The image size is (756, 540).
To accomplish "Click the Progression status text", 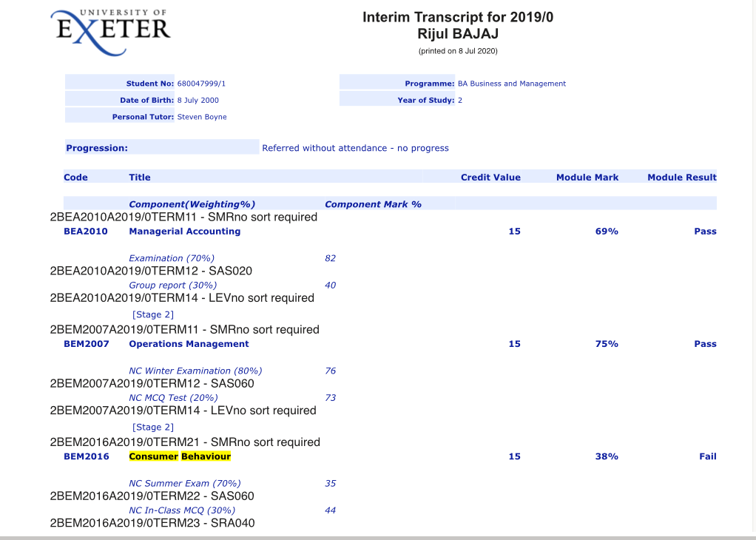I will (x=355, y=148).
